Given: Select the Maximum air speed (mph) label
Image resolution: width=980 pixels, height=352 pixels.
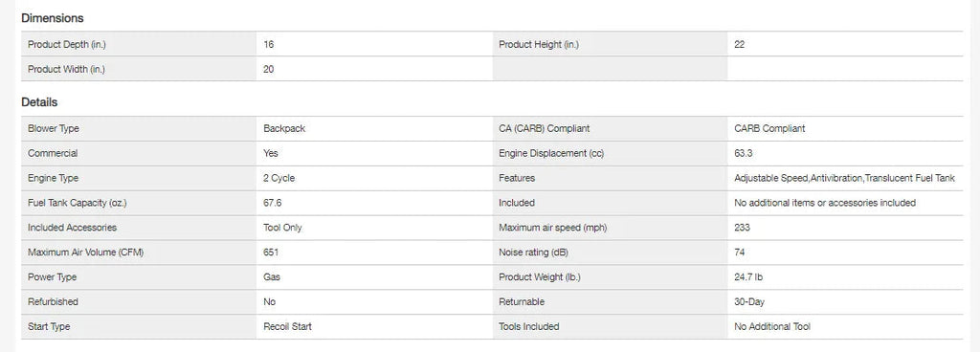Looking at the screenshot, I should (x=552, y=228).
